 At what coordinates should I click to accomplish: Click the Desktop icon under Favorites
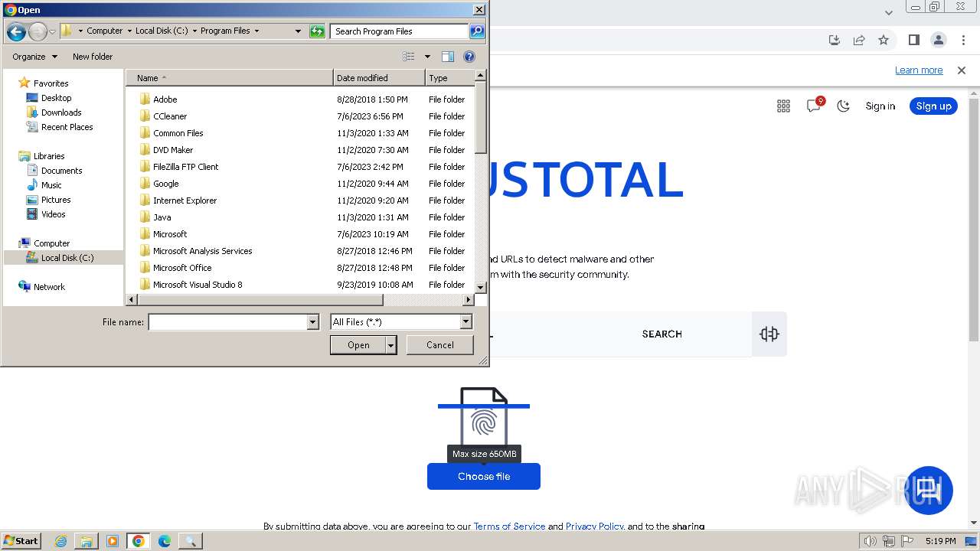32,98
